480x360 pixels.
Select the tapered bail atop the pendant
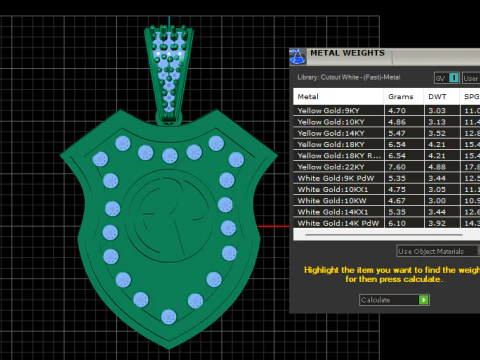(169, 75)
